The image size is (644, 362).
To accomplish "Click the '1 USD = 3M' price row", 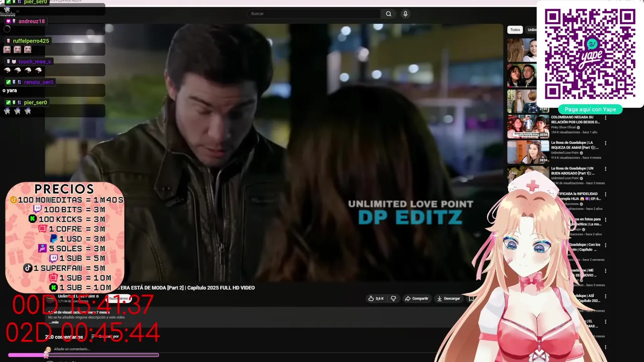I will [x=77, y=239].
